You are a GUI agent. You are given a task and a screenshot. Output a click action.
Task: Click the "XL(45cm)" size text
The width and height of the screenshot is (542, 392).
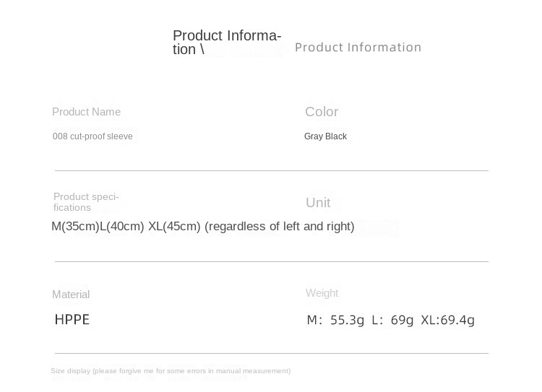174,227
